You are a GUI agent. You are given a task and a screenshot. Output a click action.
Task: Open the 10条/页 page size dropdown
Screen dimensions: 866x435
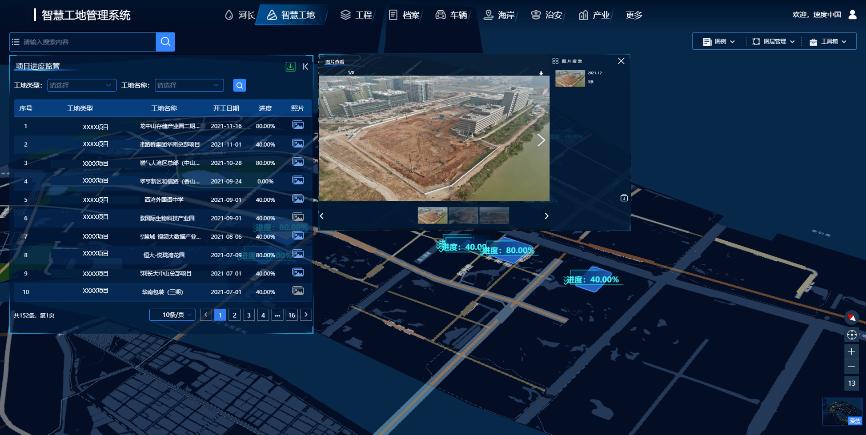pyautogui.click(x=173, y=314)
